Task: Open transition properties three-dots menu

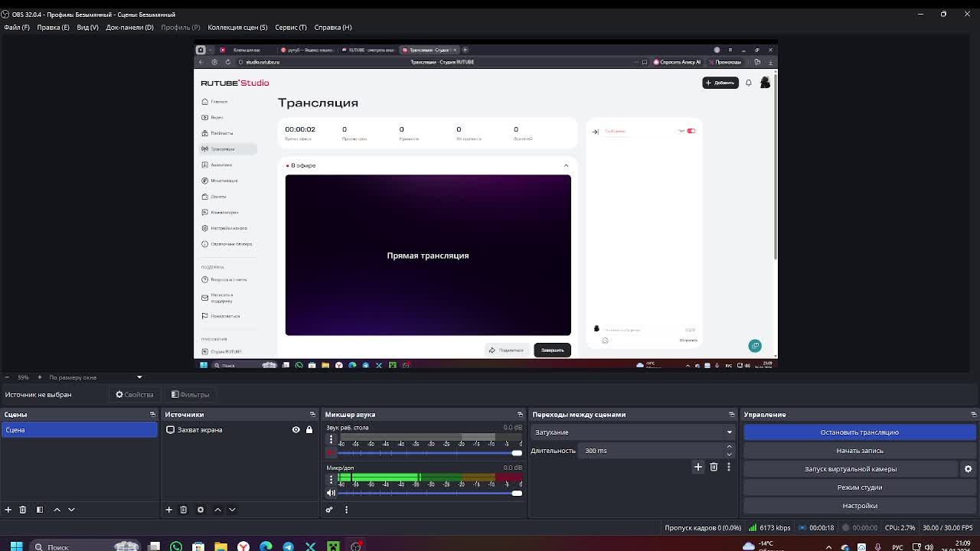Action: [x=729, y=467]
